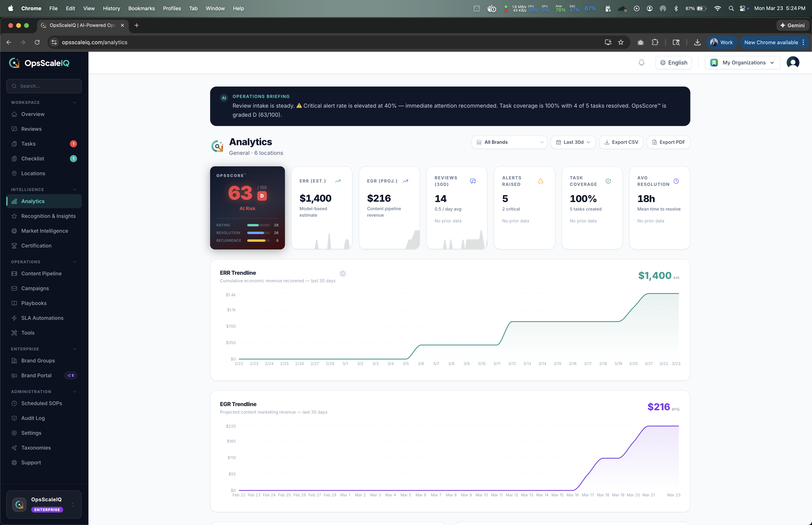This screenshot has height=525, width=812.
Task: Click the Export PDF button
Action: pyautogui.click(x=668, y=142)
